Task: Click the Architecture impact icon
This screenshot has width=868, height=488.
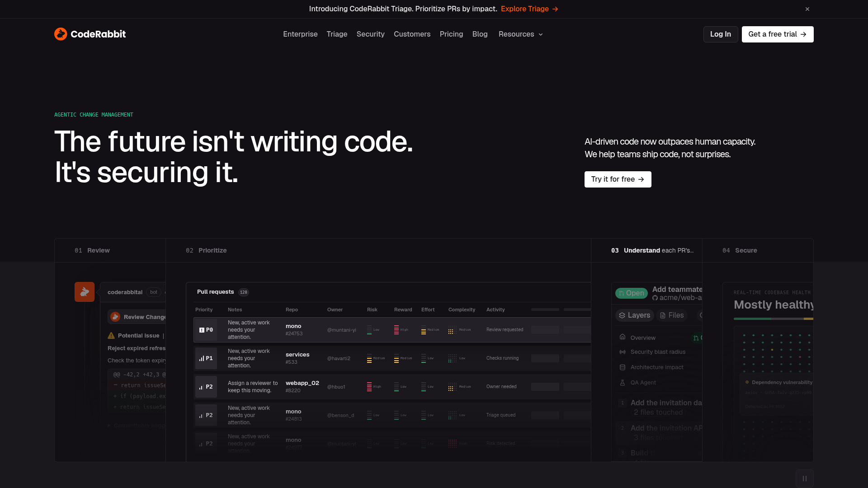Action: (623, 367)
